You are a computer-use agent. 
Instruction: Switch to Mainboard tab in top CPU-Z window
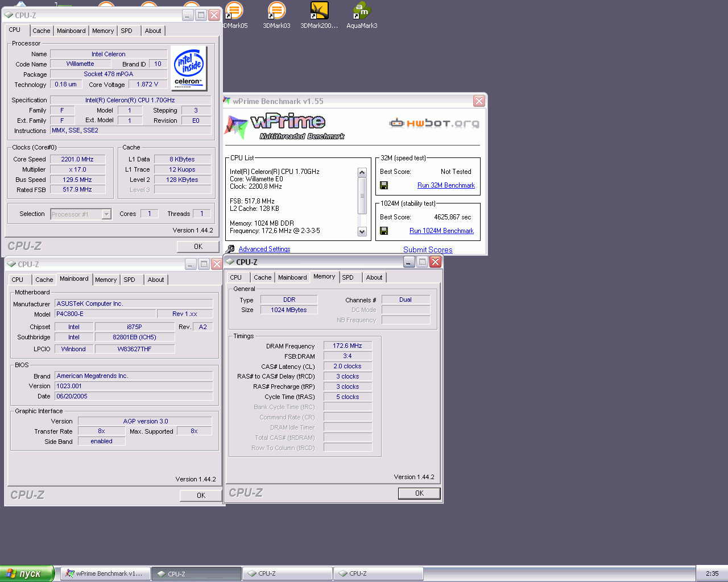(71, 31)
